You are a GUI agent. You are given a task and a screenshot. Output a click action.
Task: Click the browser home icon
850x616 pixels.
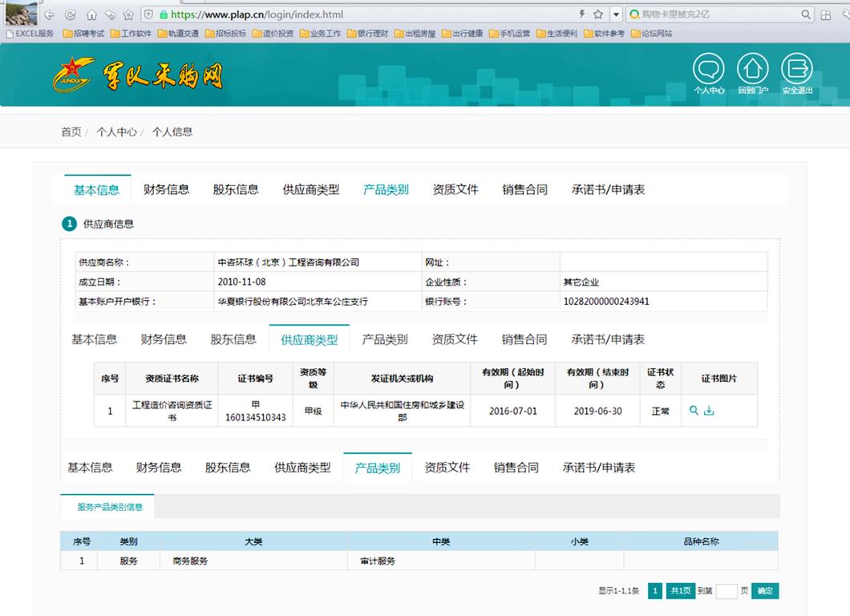click(91, 14)
